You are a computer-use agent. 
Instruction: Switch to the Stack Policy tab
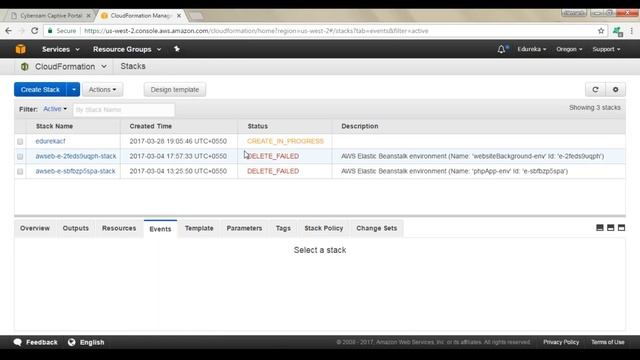(x=324, y=228)
